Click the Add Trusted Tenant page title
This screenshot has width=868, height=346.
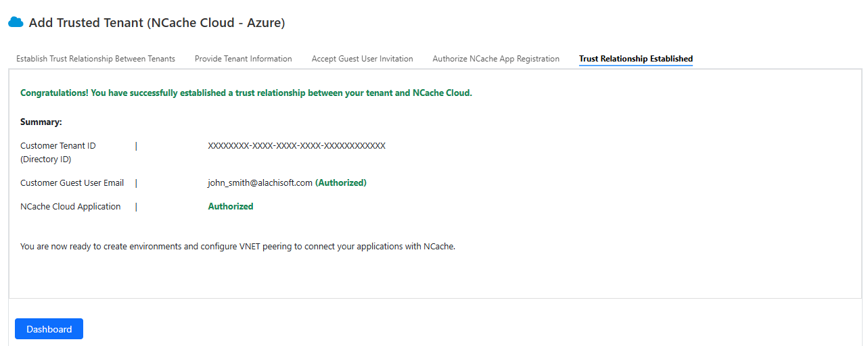[157, 23]
